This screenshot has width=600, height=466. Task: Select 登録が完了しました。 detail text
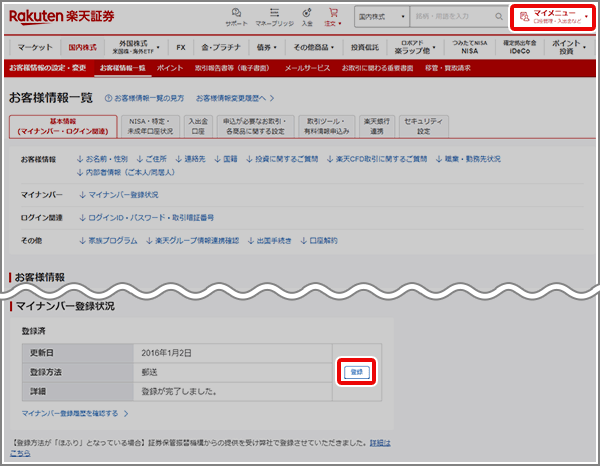tap(179, 391)
